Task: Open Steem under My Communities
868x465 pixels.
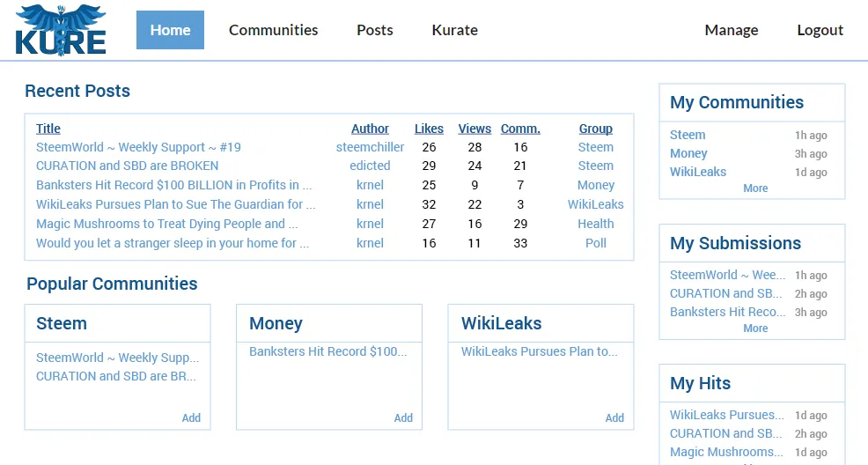Action: tap(688, 135)
